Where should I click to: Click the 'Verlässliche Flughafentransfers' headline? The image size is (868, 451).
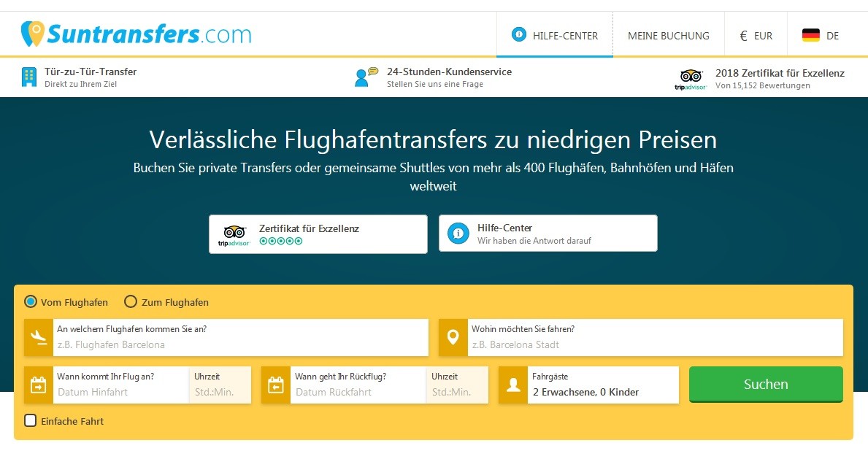pos(434,139)
